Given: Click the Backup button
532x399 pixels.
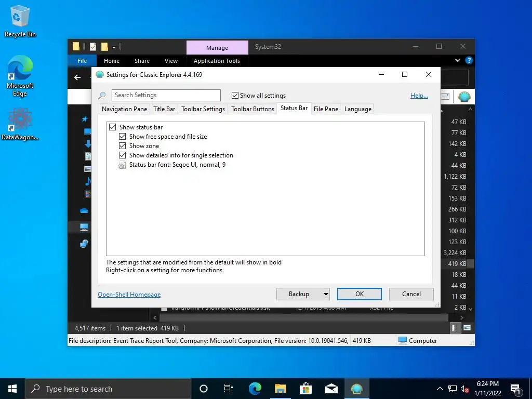Looking at the screenshot, I should [299, 294].
